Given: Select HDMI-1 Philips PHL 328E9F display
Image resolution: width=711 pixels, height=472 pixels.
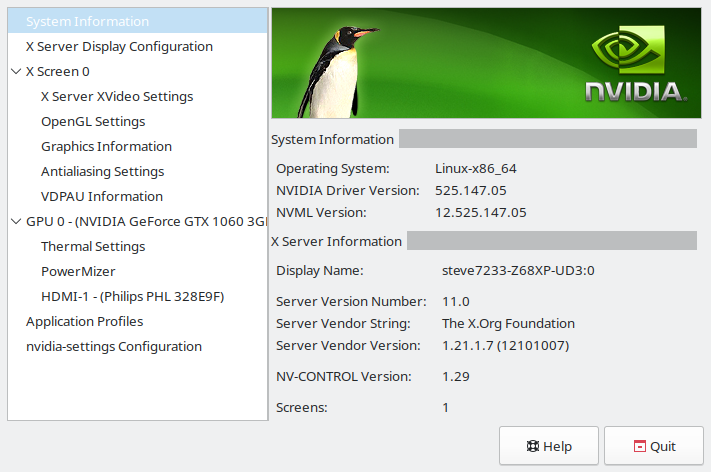Looking at the screenshot, I should 132,297.
